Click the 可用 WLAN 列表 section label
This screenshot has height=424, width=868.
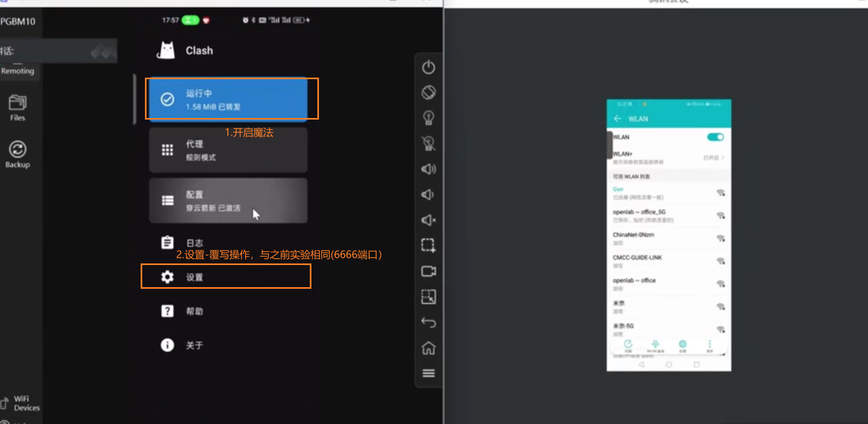[x=631, y=177]
